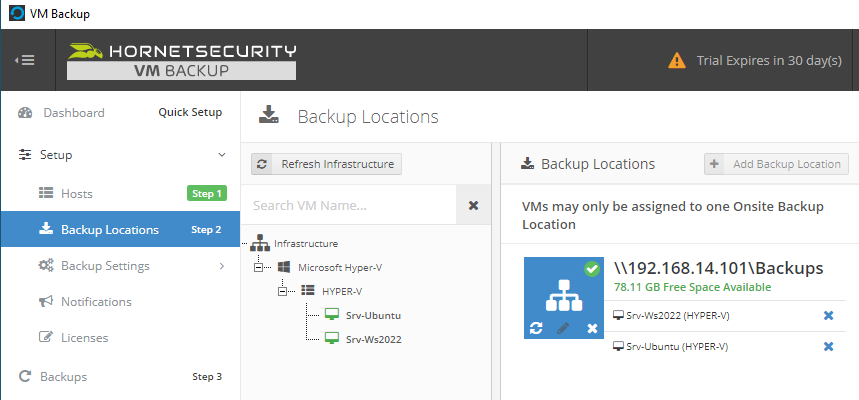Click the refresh icon on the backup location tile

[537, 328]
